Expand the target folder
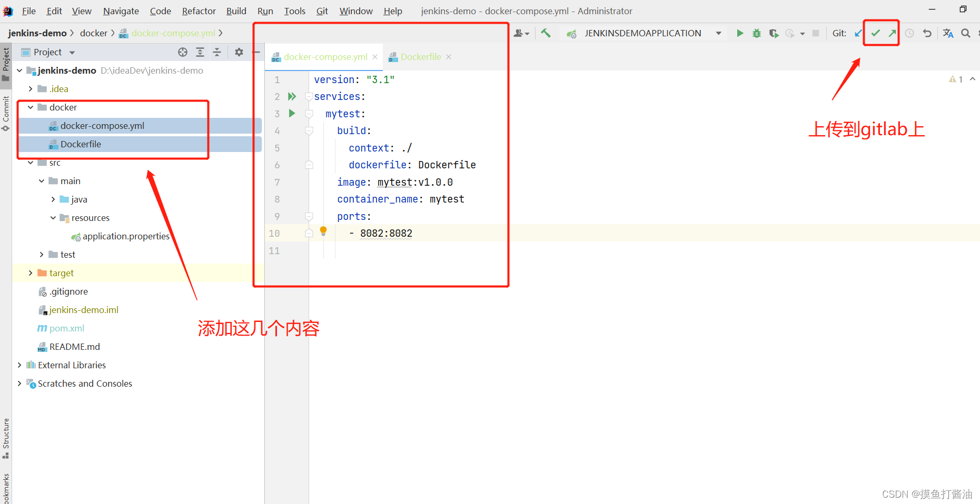980x504 pixels. pos(31,273)
